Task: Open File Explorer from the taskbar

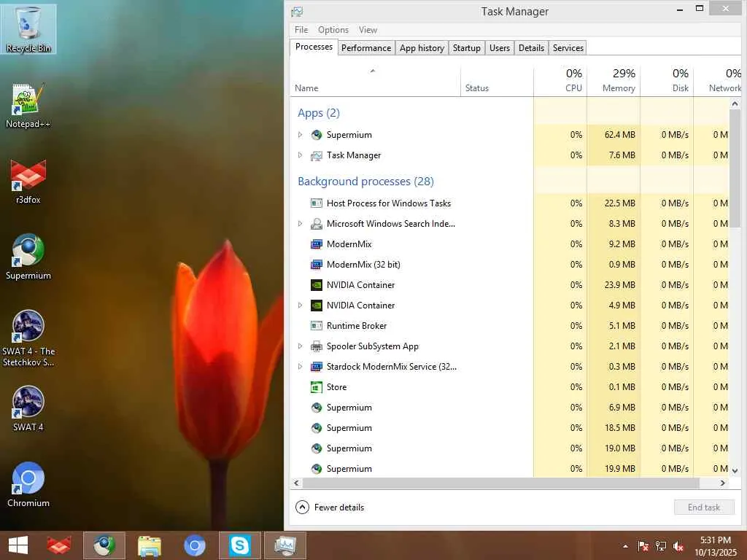Action: pos(150,545)
